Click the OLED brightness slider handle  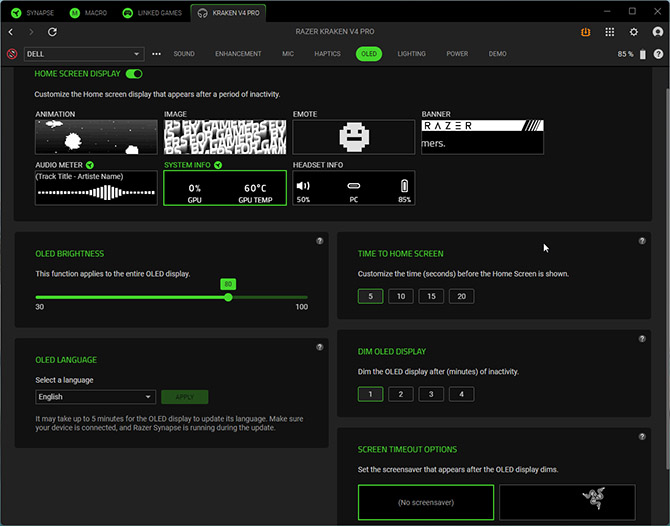pos(228,297)
